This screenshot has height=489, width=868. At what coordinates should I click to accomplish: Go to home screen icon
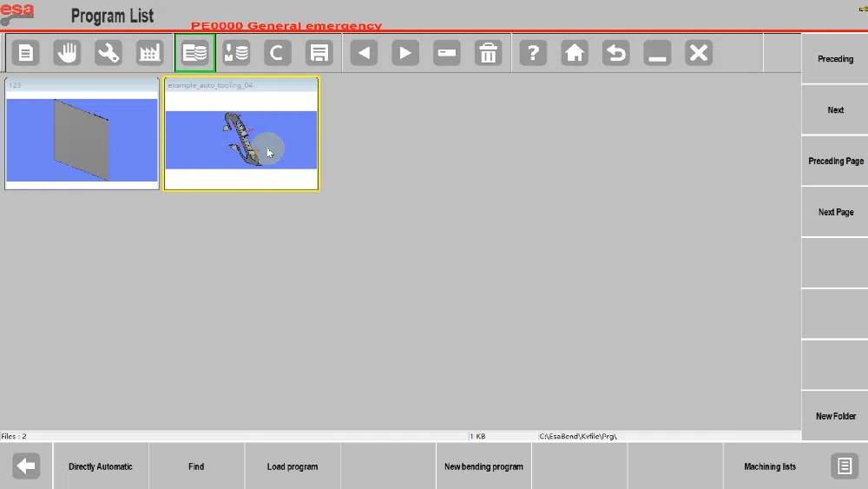(575, 53)
